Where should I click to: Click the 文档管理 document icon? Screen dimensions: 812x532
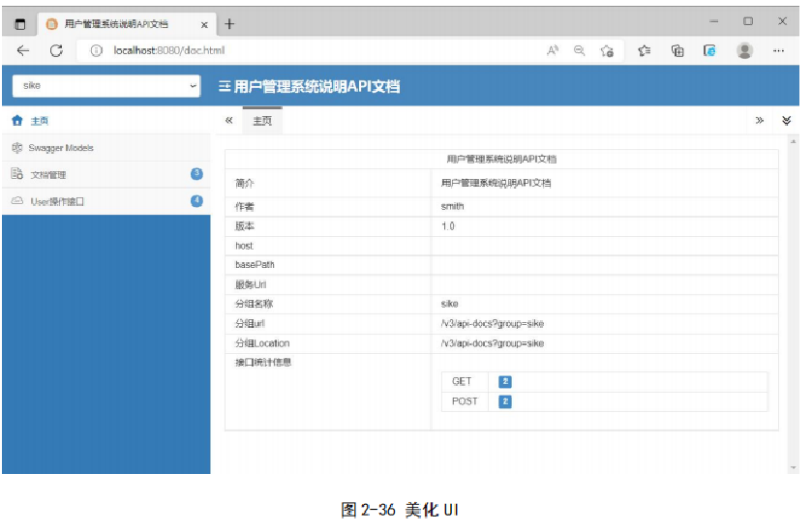[17, 174]
